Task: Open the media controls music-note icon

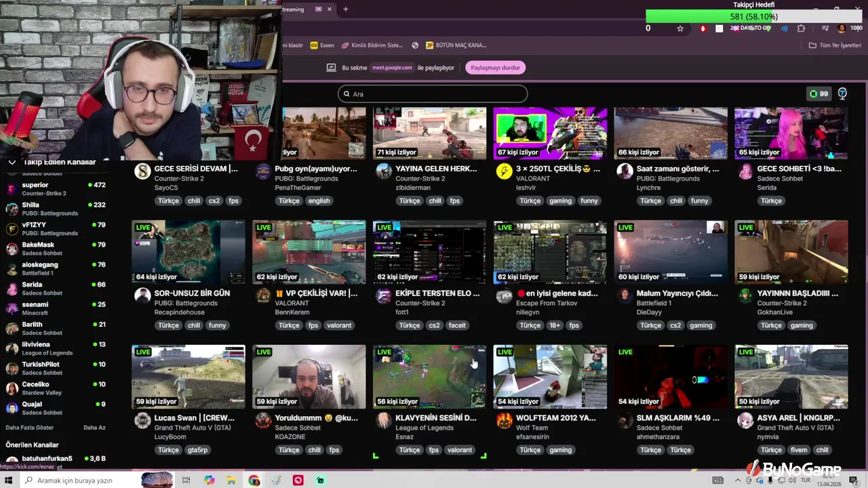Action: point(825,28)
